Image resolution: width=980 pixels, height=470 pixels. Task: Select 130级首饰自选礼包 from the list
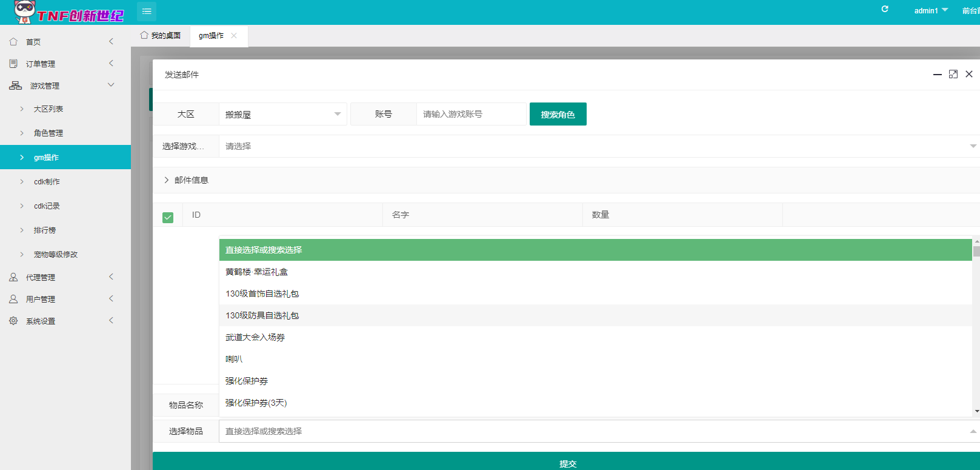262,294
